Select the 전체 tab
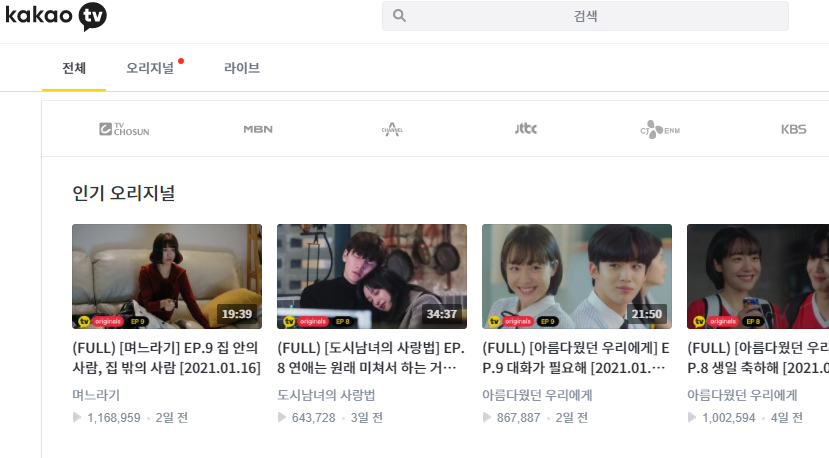This screenshot has height=458, width=829. 74,68
